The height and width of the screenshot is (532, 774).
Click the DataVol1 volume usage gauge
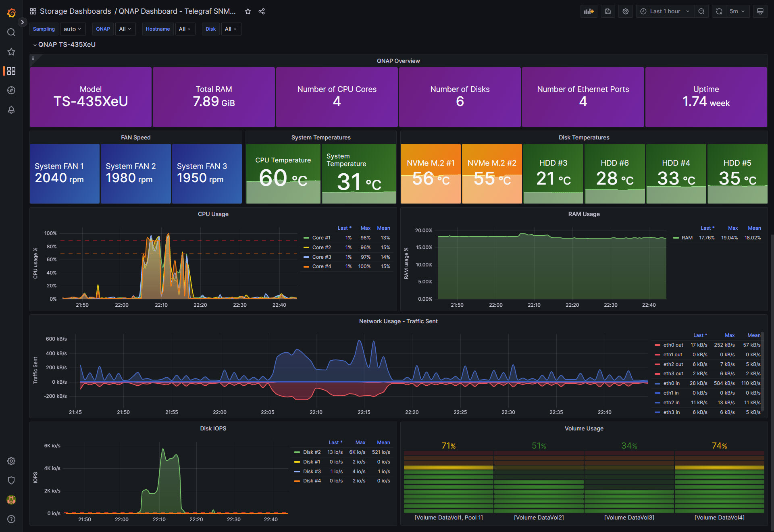[448, 484]
